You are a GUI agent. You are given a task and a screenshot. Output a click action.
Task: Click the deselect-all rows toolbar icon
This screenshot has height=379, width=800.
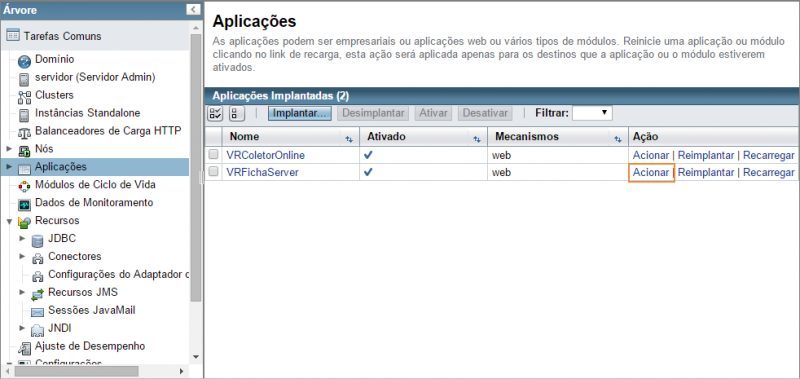237,113
